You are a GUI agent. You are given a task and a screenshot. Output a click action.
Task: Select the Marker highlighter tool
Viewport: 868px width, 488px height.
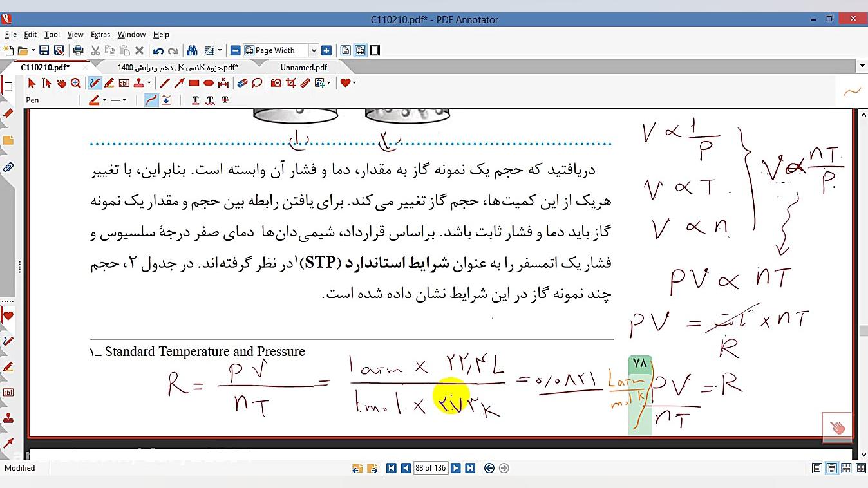tap(109, 83)
